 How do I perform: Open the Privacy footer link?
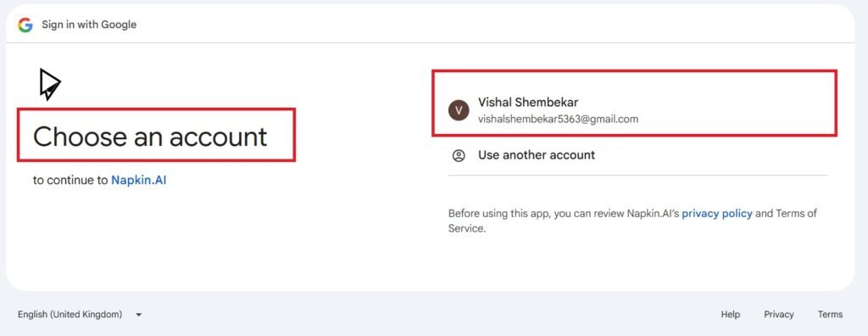click(779, 315)
